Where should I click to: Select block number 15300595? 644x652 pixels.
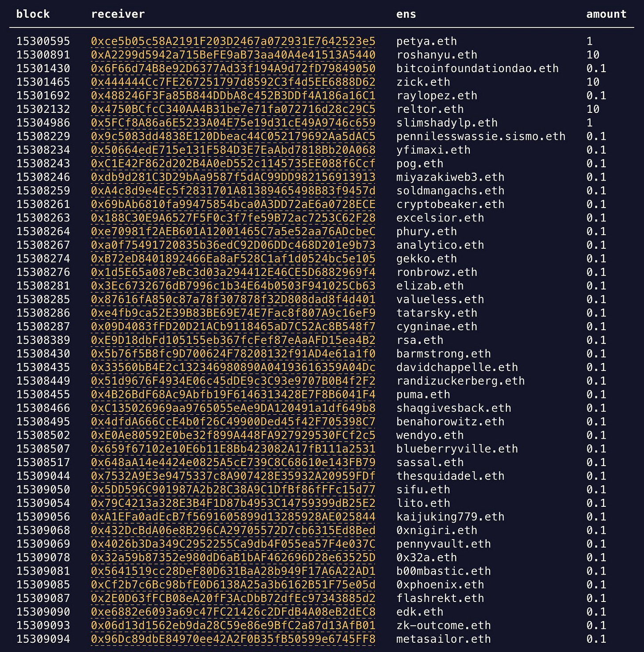[43, 41]
